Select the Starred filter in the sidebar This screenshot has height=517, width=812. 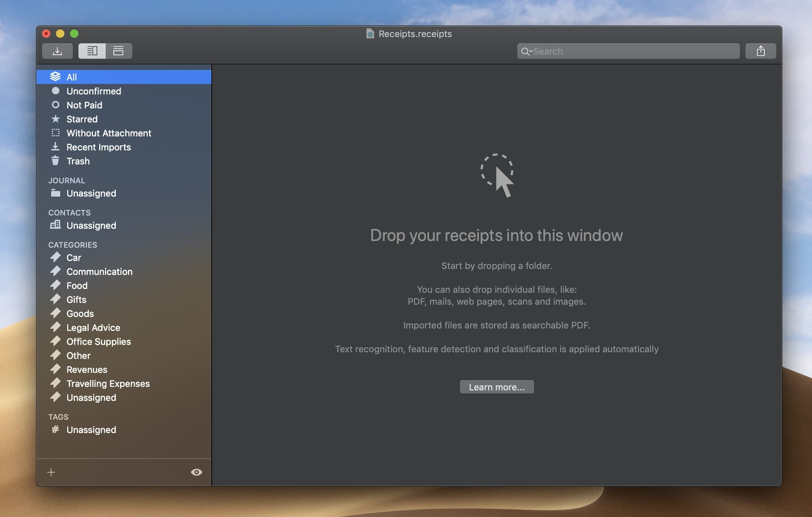[82, 119]
